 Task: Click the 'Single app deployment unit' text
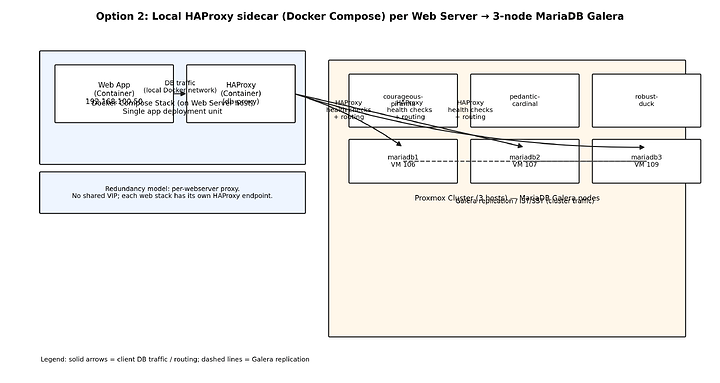172,112
